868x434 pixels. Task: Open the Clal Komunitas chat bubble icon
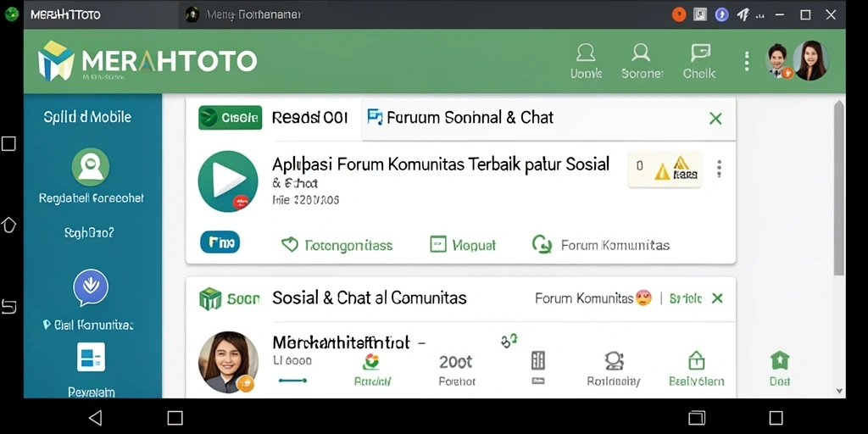pyautogui.click(x=91, y=288)
